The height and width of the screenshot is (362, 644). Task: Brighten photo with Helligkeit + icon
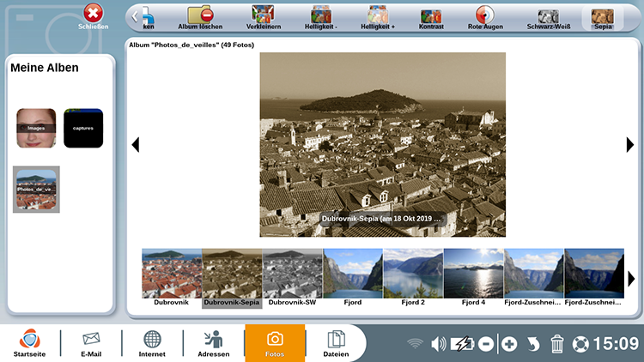(x=378, y=19)
